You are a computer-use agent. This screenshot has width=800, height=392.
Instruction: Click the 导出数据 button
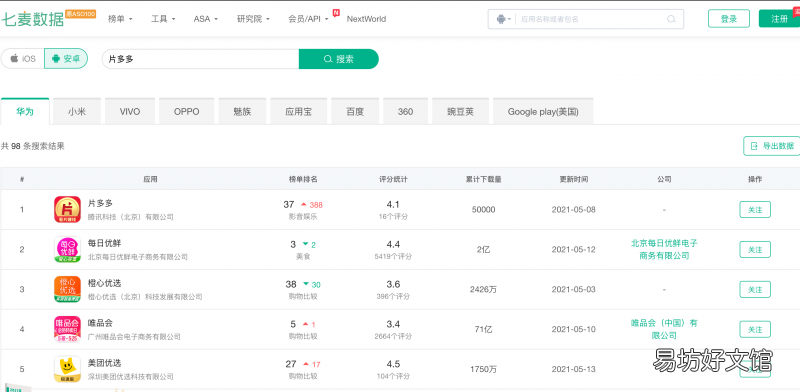point(771,146)
